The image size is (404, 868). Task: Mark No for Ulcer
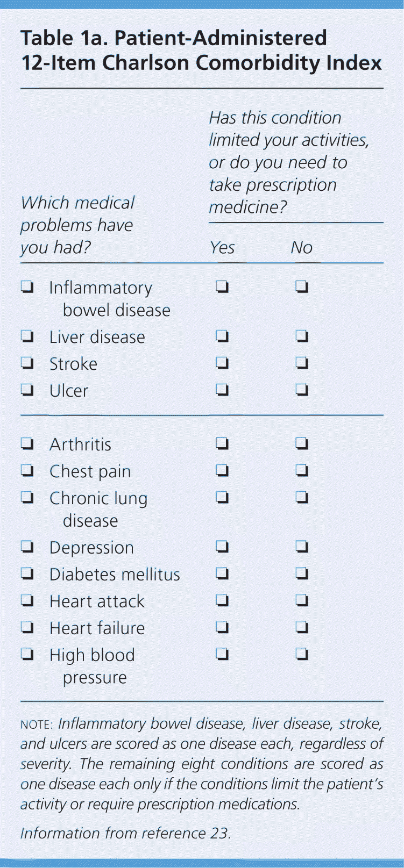(x=302, y=390)
